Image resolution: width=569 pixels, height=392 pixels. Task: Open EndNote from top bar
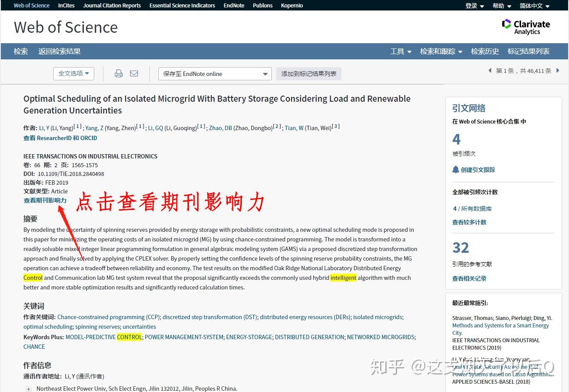click(x=234, y=5)
